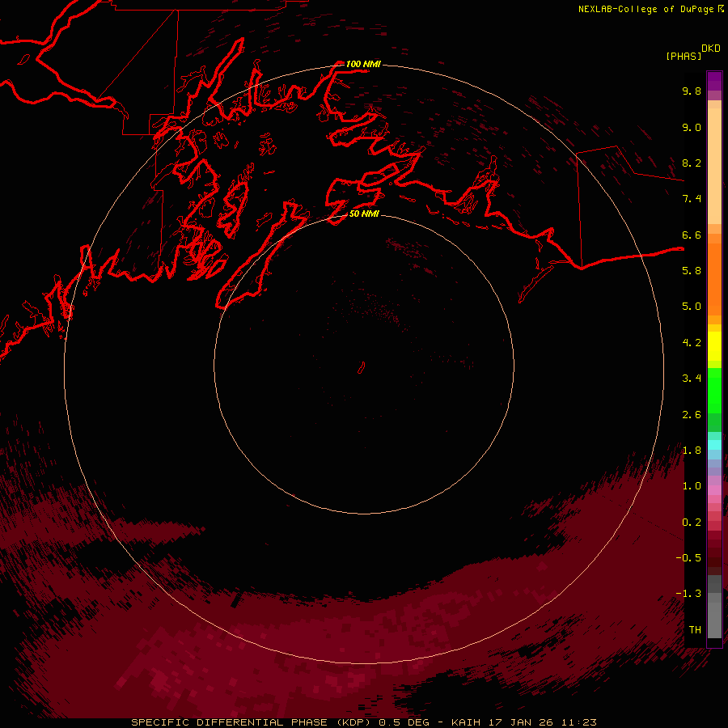Select the 1.0 scale value
The width and height of the screenshot is (728, 728).
(692, 486)
